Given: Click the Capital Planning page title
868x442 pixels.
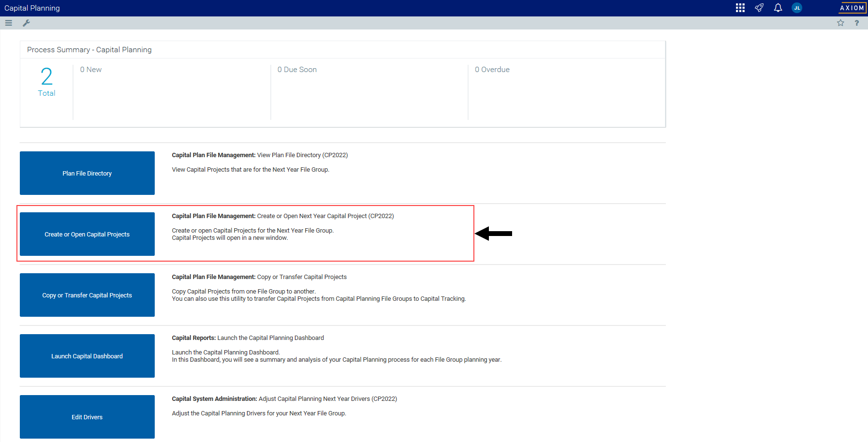Looking at the screenshot, I should pyautogui.click(x=32, y=8).
